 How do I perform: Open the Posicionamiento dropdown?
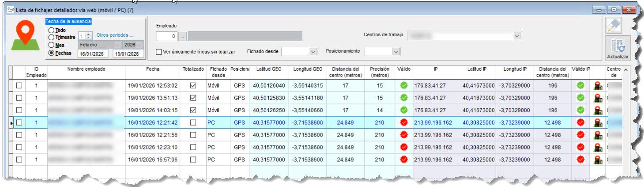coord(396,52)
